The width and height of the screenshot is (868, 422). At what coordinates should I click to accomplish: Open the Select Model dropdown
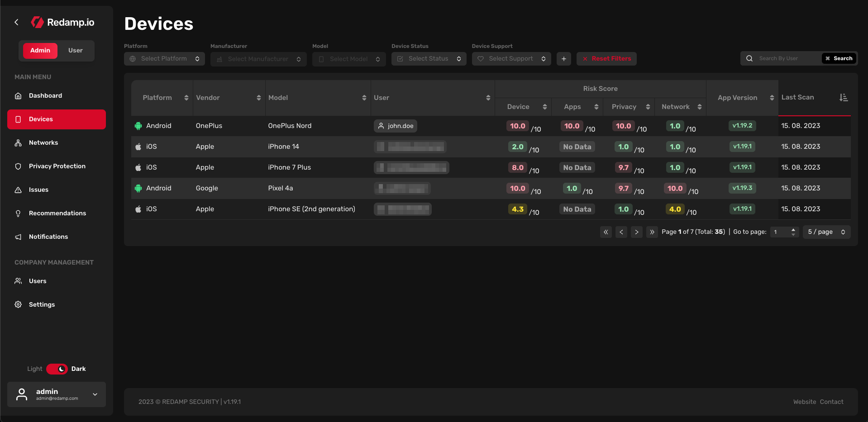349,59
